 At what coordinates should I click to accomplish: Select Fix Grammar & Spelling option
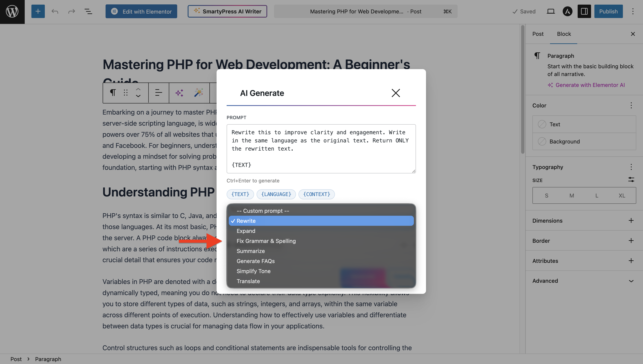click(266, 241)
